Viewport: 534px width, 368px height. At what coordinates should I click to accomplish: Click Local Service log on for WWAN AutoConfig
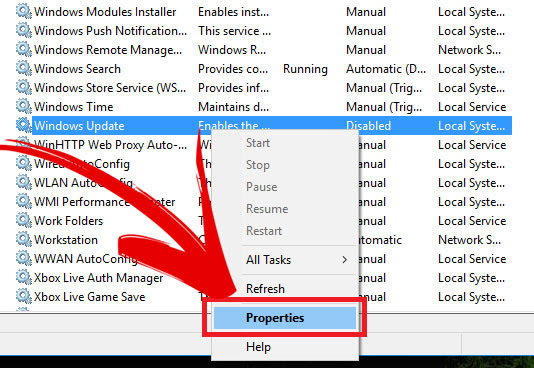472,259
